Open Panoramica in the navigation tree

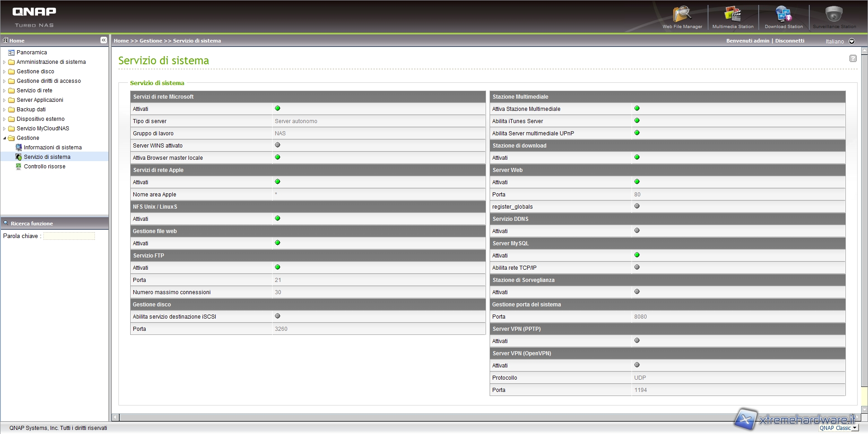point(32,52)
